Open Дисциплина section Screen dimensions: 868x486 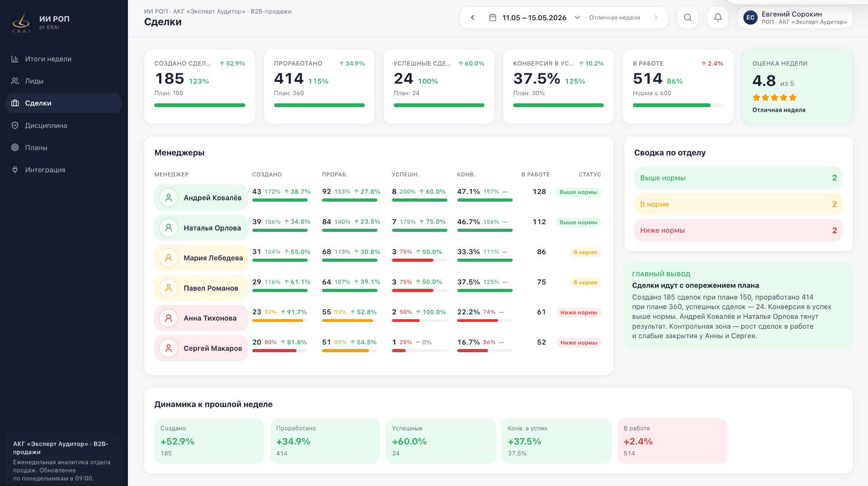coord(63,125)
